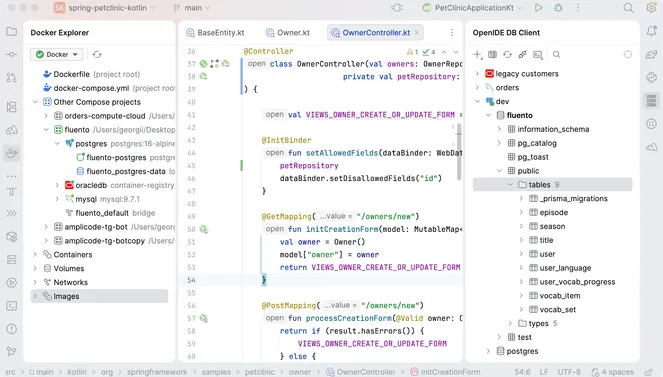
Task: Select the Dockerfile tree item
Action: pos(92,74)
